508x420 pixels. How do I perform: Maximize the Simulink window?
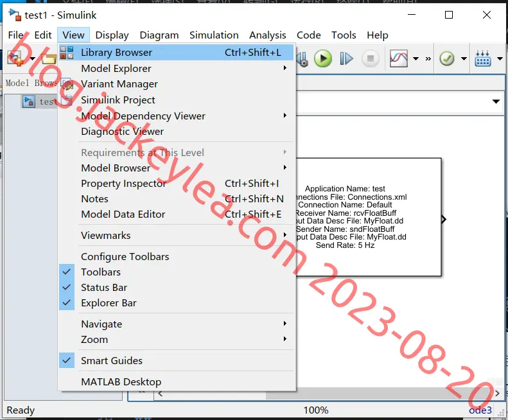pos(449,15)
